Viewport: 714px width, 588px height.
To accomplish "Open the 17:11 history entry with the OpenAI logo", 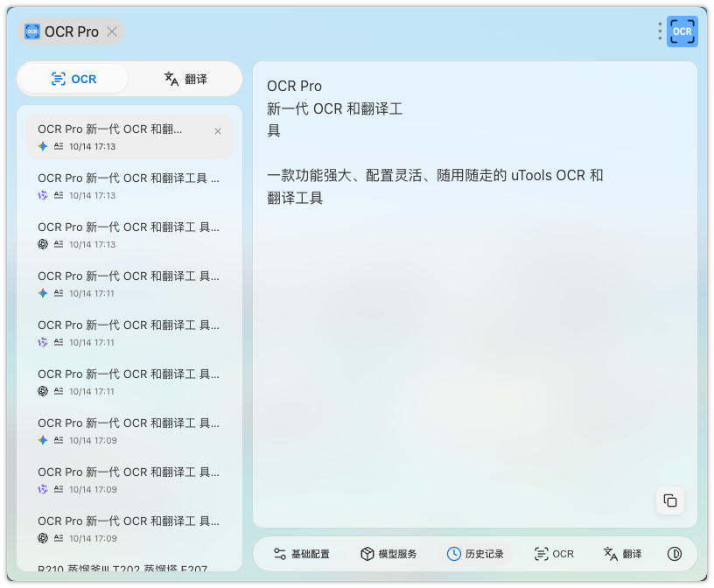I will tap(129, 381).
